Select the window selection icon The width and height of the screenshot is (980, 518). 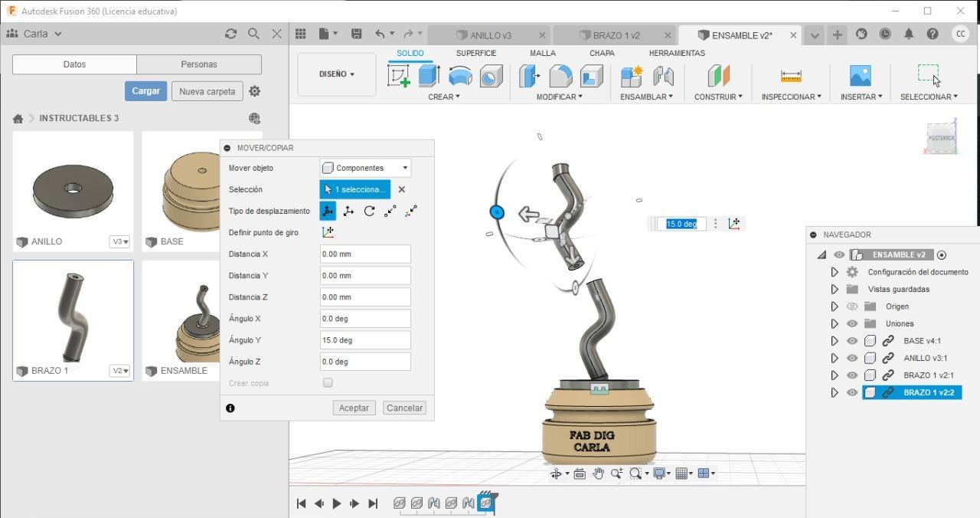coord(929,74)
